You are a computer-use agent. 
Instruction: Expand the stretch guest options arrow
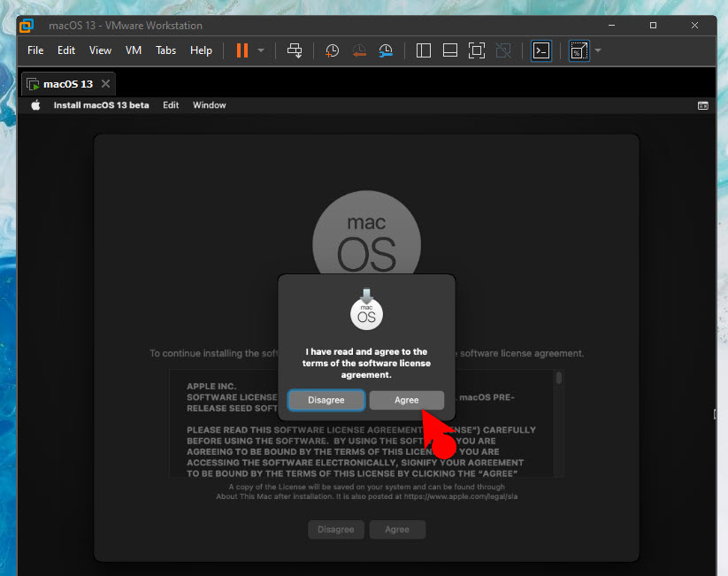[x=598, y=50]
